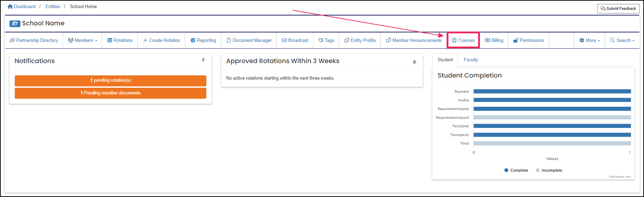Click the Student Completion chart title
Viewport: 644px width, 197px height.
point(470,75)
